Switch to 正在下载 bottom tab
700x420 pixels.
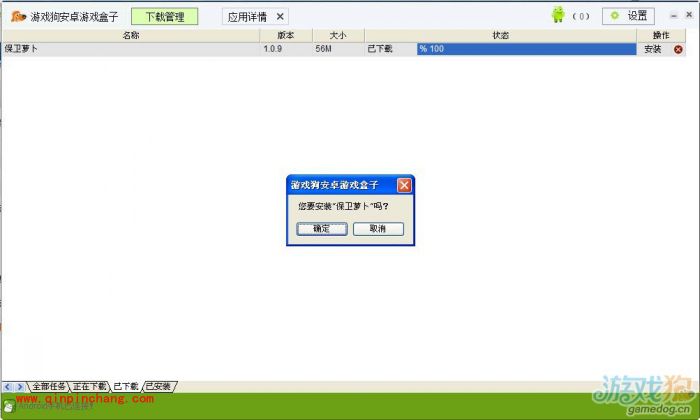pyautogui.click(x=89, y=387)
